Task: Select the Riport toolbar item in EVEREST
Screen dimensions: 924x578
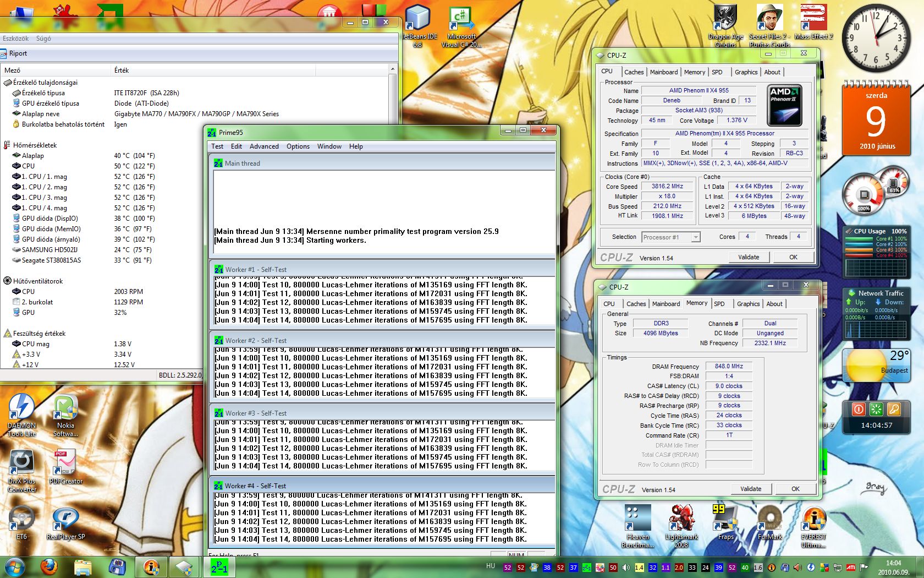Action: pos(14,53)
